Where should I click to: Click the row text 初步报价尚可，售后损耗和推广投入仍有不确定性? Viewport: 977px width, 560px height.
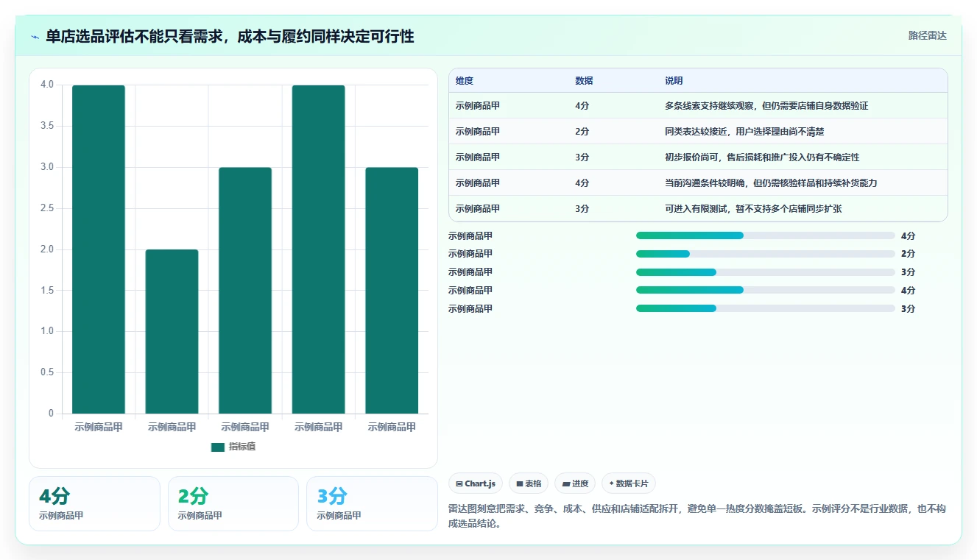[762, 157]
